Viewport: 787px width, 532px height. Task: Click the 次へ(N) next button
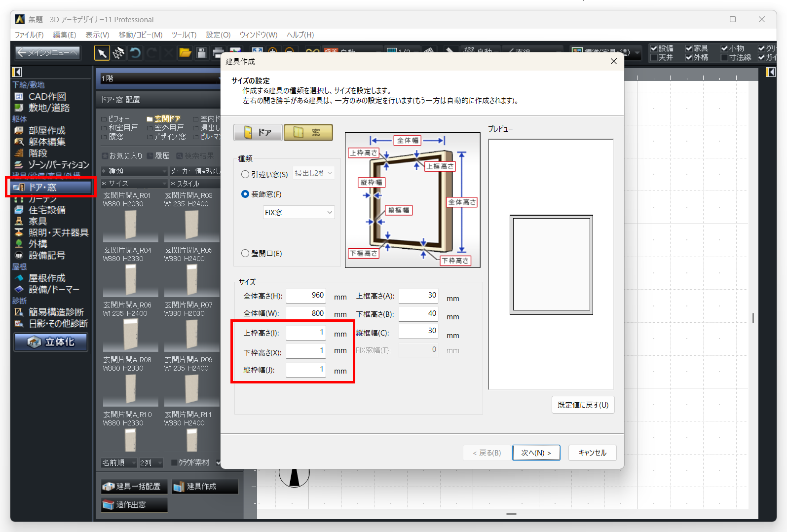(x=536, y=453)
